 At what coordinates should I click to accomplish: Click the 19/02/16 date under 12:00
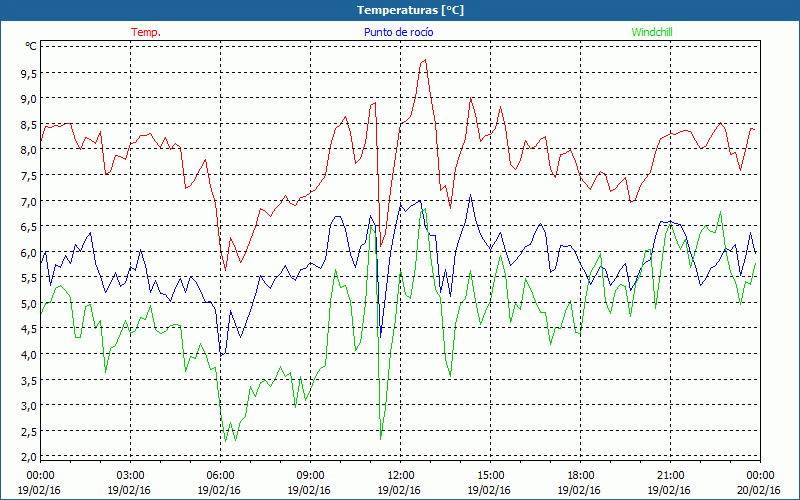coord(399,490)
